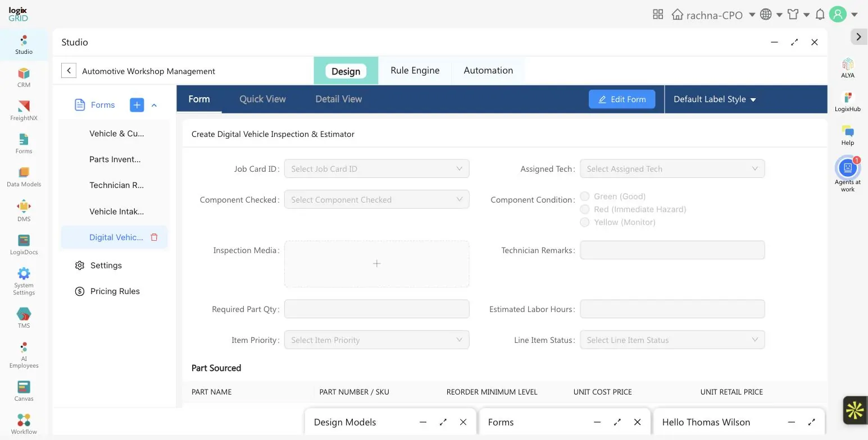This screenshot has height=440, width=868.
Task: Select Yellow (Monitor) condition
Action: point(585,222)
